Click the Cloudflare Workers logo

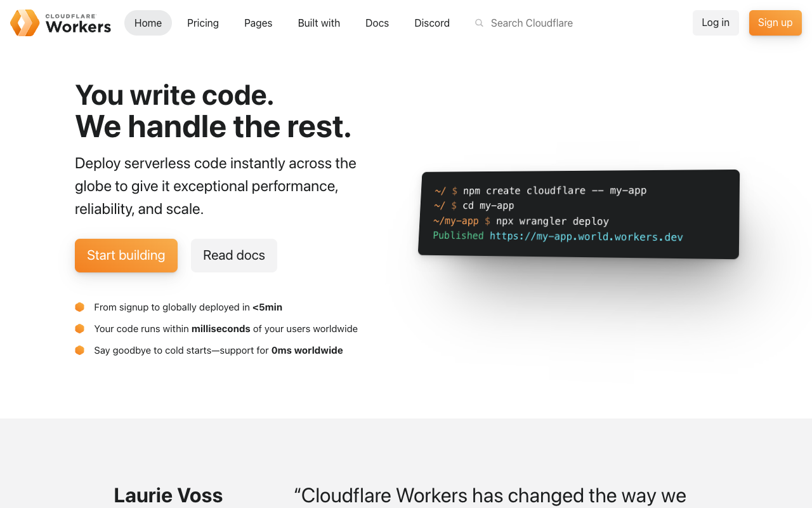(x=61, y=23)
